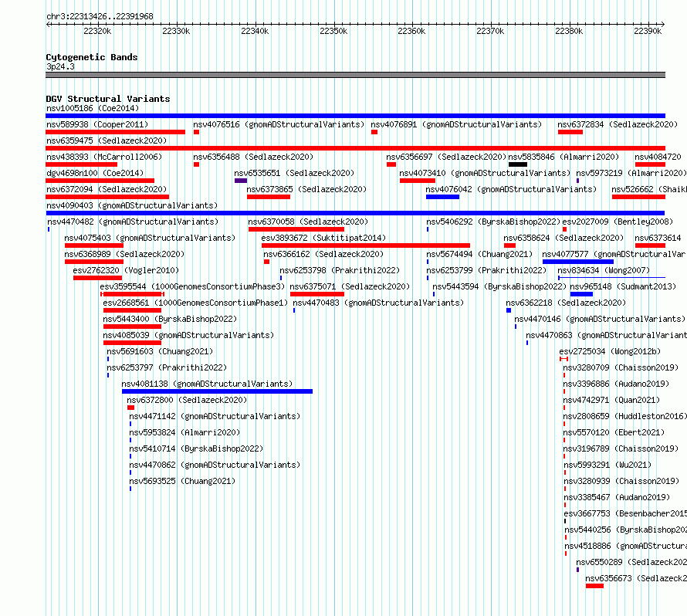The height and width of the screenshot is (616, 687).
Task: Click nsv6372834 (Sedlazeck2020) label
Action: tap(618, 124)
